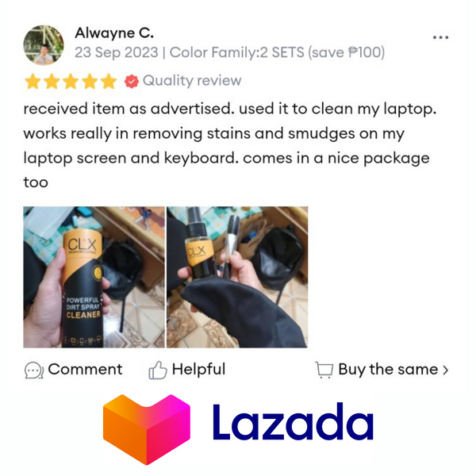Click the thumbs-up Helpful icon

pos(158,370)
